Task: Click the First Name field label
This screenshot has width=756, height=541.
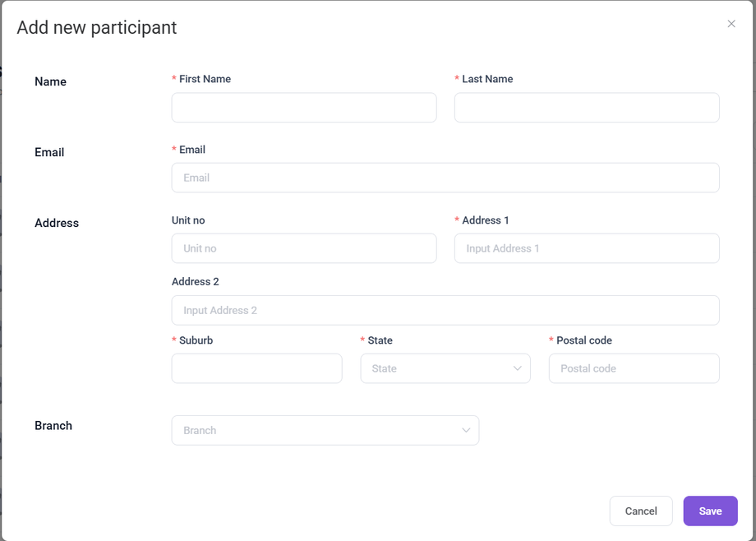Action: [205, 79]
